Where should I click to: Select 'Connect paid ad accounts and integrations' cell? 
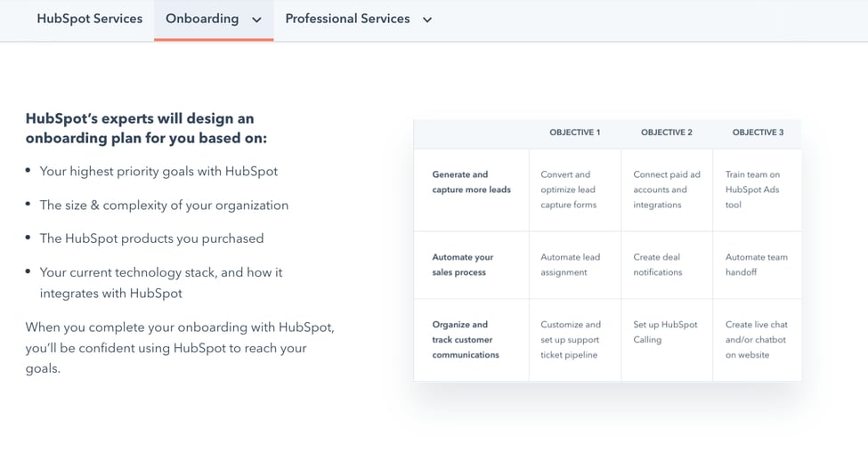(x=667, y=190)
